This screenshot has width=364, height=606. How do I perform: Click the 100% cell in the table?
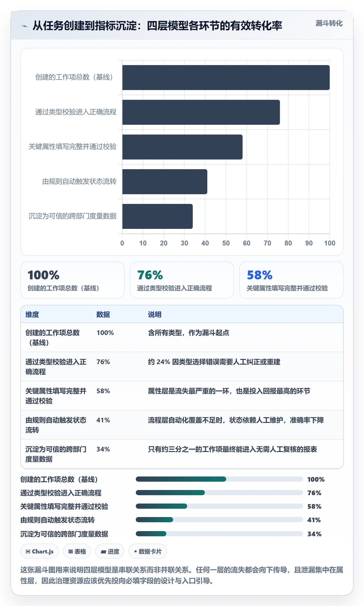click(x=105, y=333)
